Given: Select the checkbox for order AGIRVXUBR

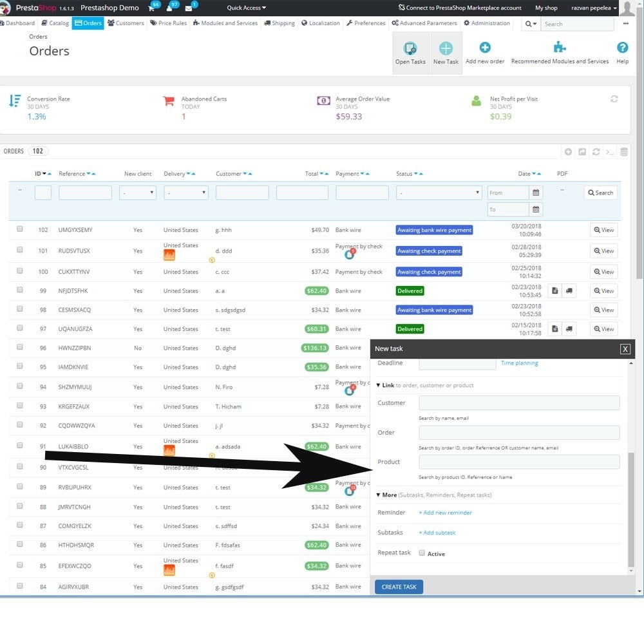Looking at the screenshot, I should [20, 587].
